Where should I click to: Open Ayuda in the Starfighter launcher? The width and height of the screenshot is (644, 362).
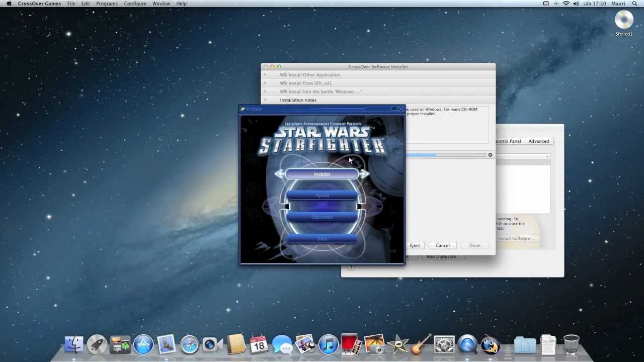tap(322, 195)
